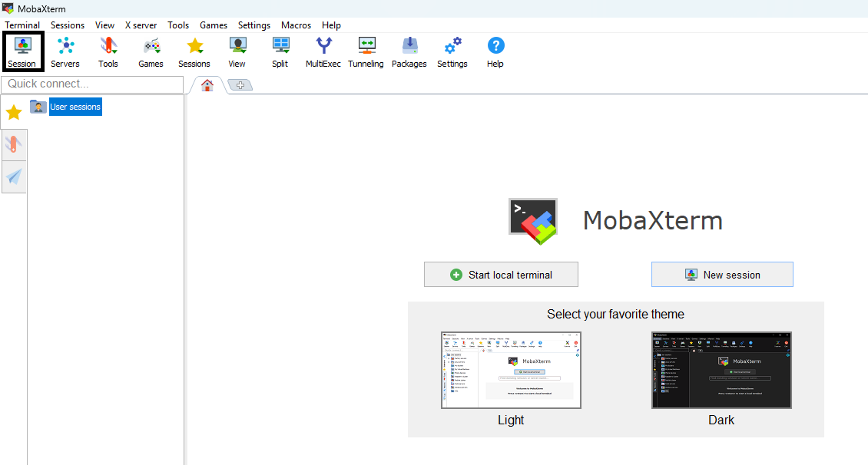Click the Light theme label
Screen dimensions: 868x465
click(x=511, y=420)
